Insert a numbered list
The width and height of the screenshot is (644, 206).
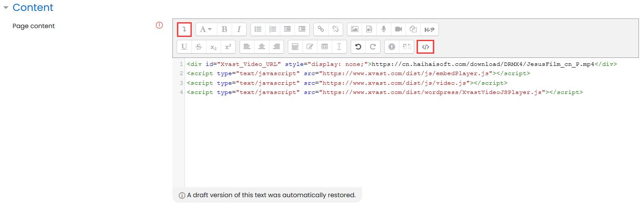(273, 29)
